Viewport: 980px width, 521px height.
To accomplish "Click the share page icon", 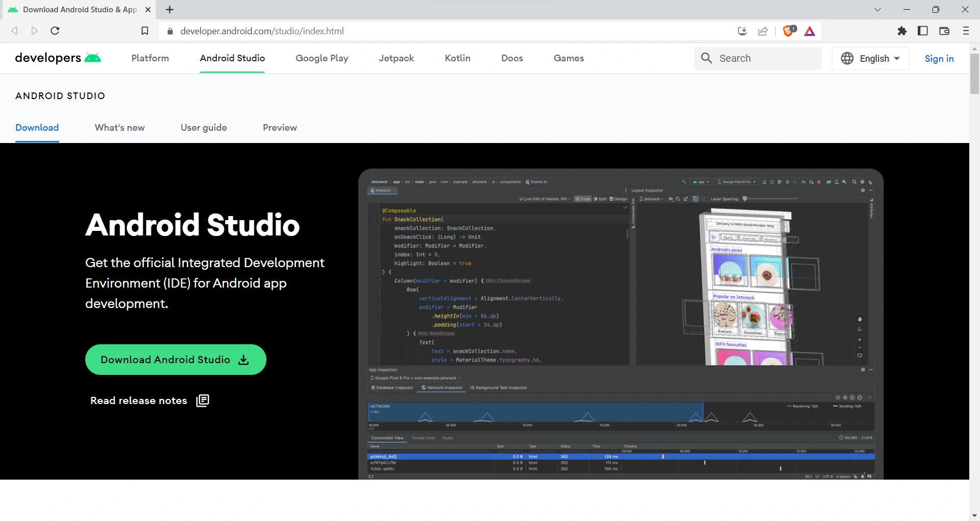I will click(763, 31).
